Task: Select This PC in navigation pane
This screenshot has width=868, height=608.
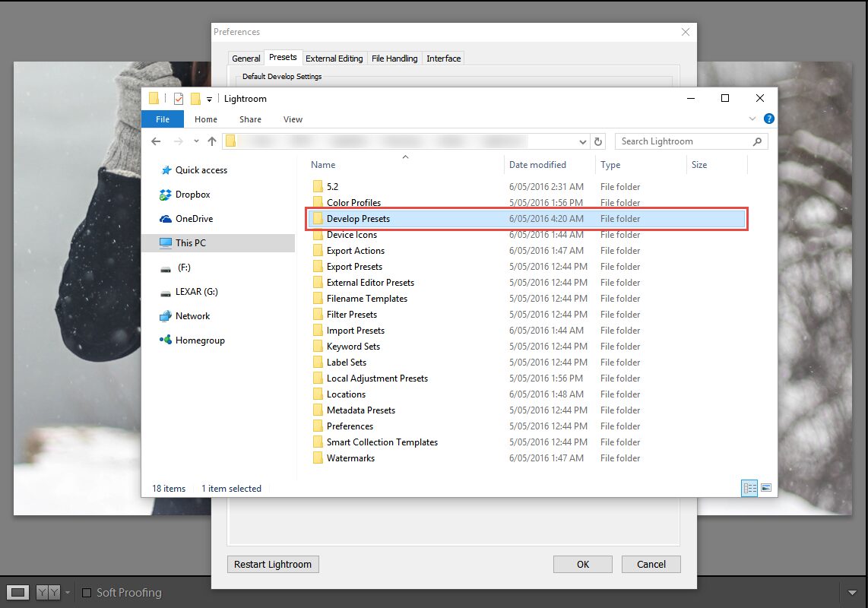Action: (218, 243)
